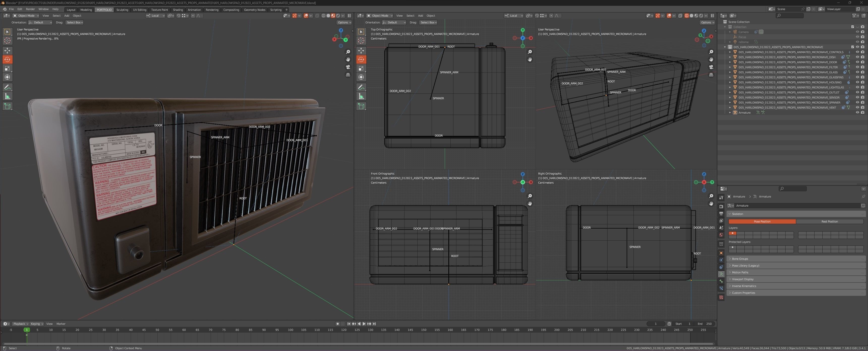Viewport: 868px width, 351px height.
Task: Select the Transform tool in left viewport
Action: pos(7,77)
